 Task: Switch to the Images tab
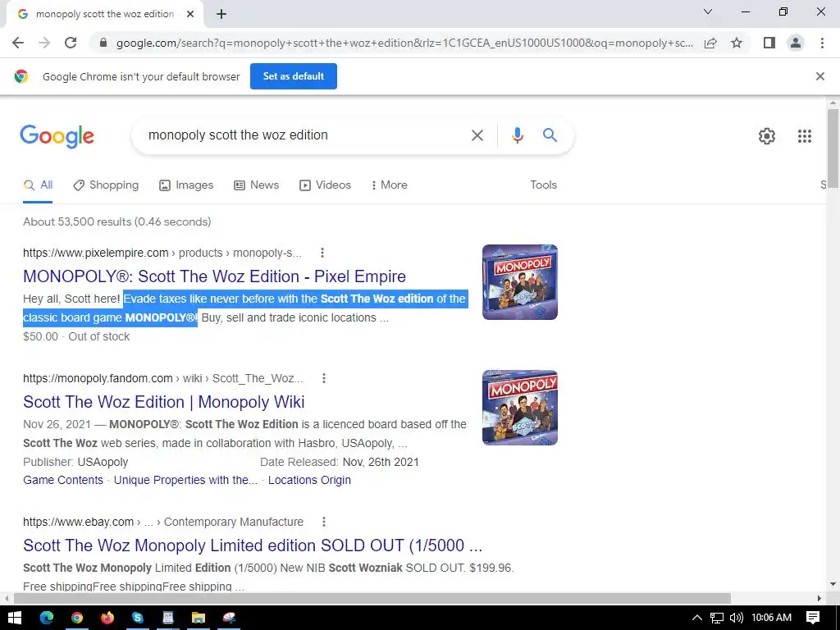coord(186,185)
